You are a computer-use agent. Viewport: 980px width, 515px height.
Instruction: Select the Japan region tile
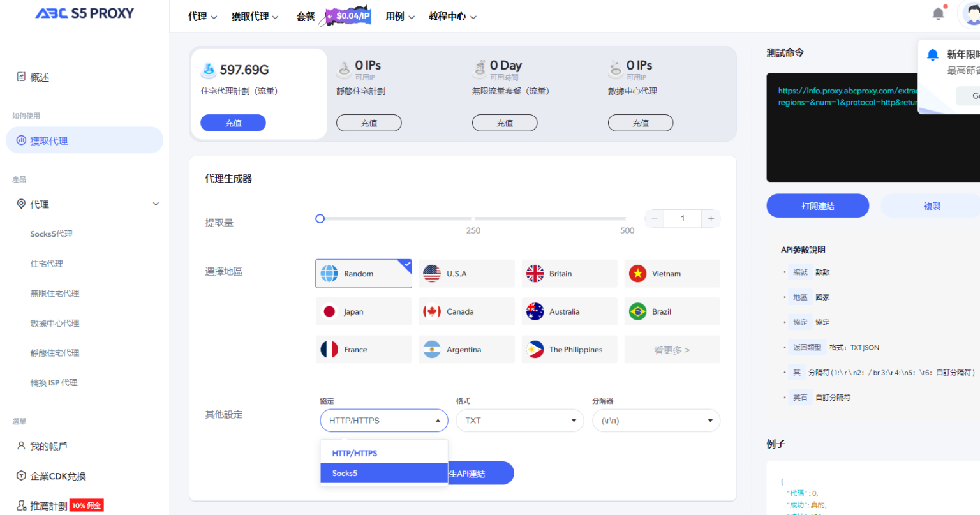tap(363, 311)
